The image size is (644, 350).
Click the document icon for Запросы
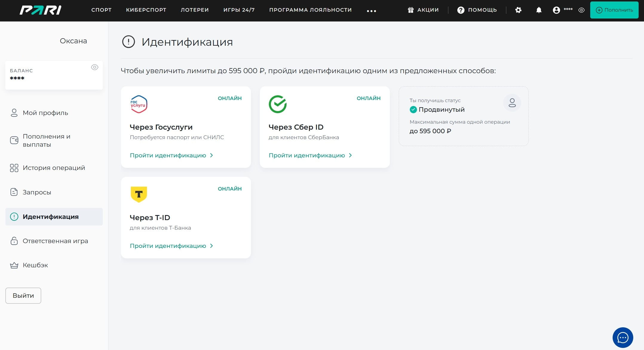pos(14,192)
